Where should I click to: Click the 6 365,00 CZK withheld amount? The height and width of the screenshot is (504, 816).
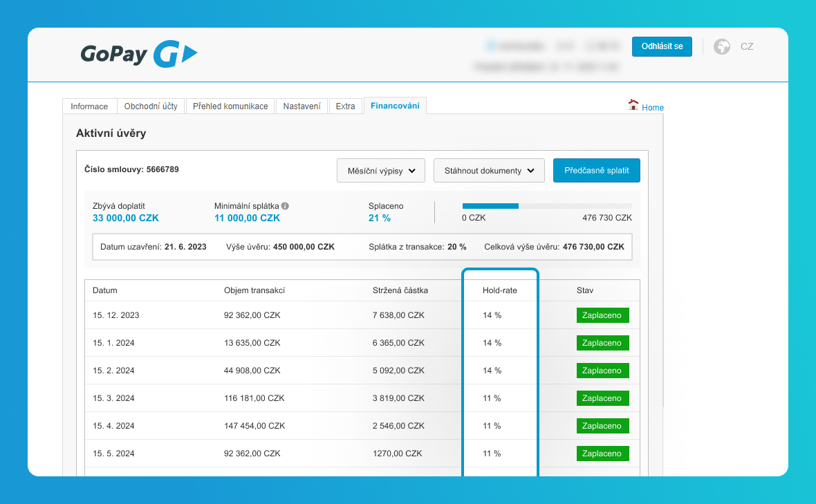click(398, 343)
